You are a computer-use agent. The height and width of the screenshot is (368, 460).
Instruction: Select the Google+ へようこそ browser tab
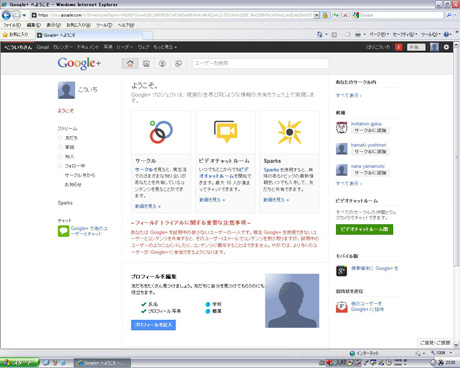point(88,35)
